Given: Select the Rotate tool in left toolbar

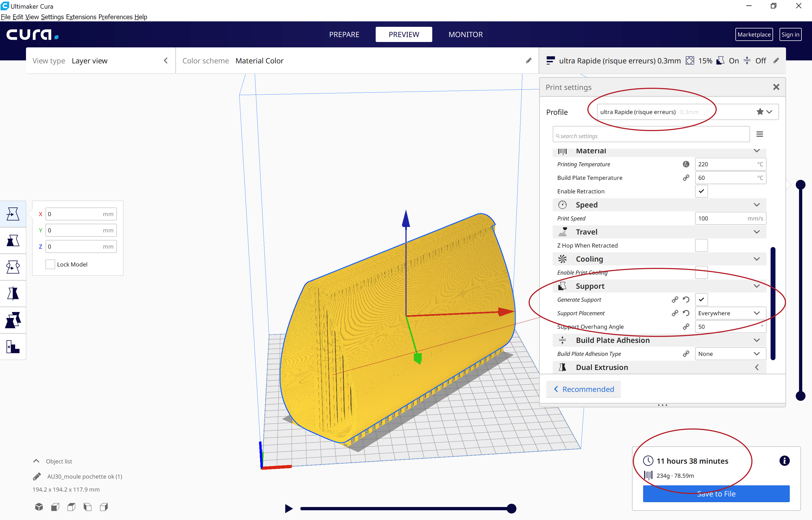Looking at the screenshot, I should point(13,267).
